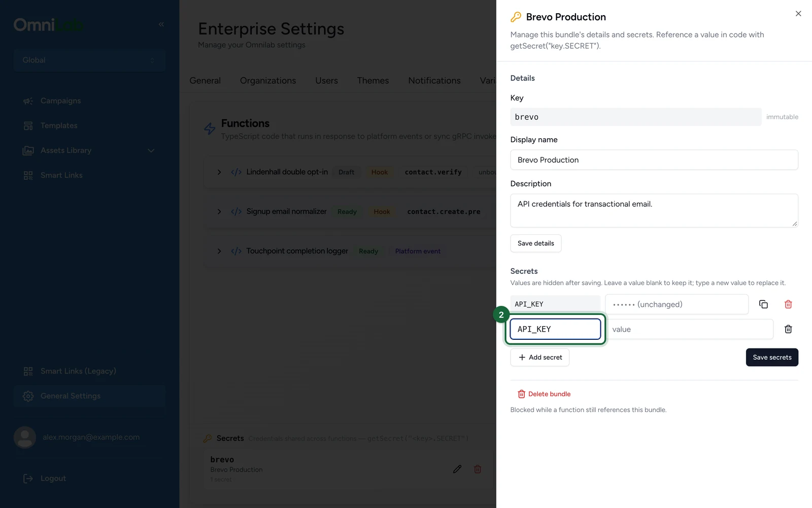Copy the saved API_KEY secret value

[763, 304]
